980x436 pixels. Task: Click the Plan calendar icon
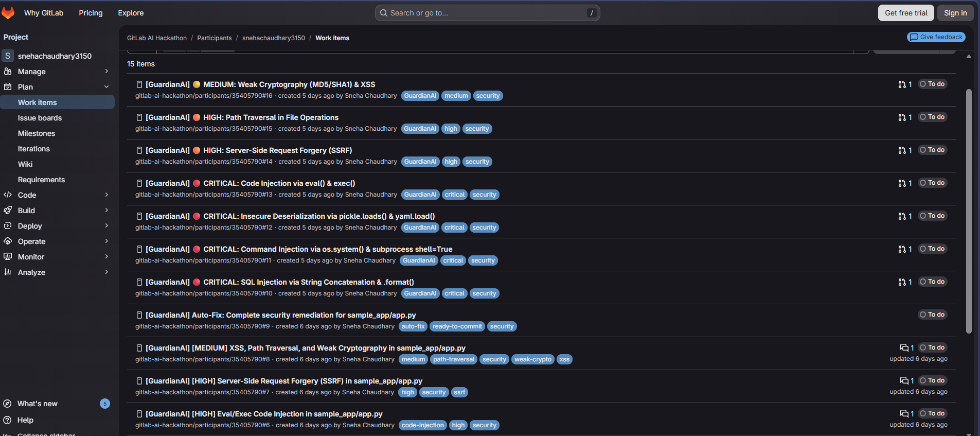coord(8,87)
